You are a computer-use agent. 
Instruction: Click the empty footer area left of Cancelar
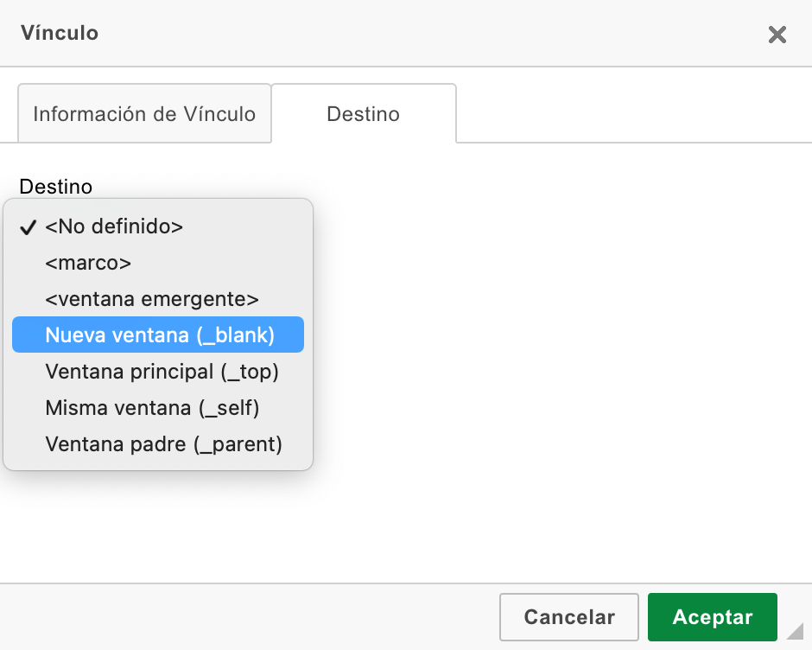tap(249, 617)
